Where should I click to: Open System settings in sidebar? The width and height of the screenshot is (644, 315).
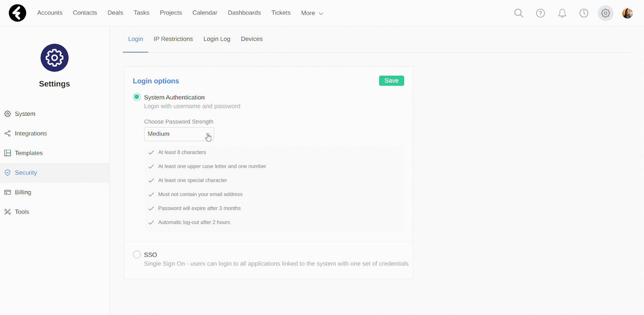click(x=55, y=114)
